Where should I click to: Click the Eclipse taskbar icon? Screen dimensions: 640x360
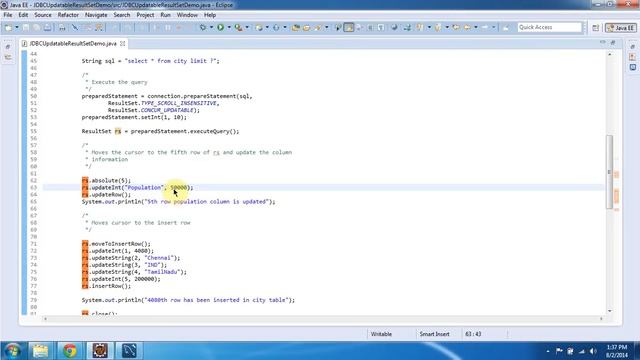coord(100,351)
